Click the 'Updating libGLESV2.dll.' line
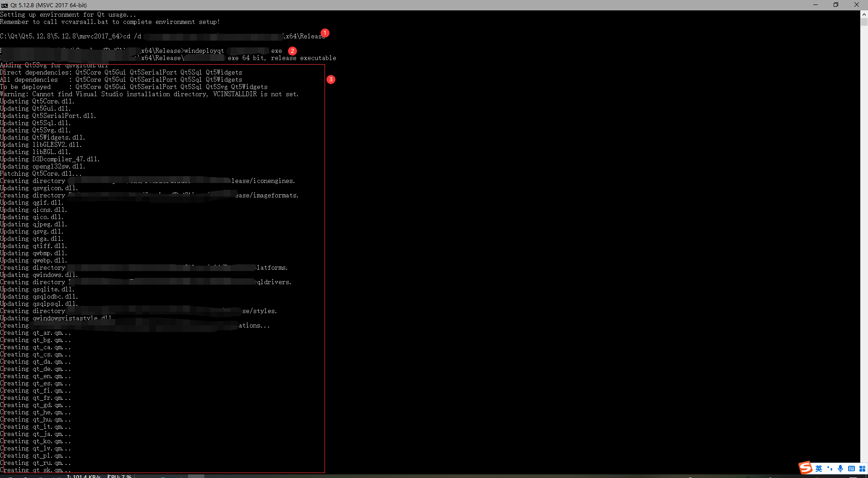The image size is (868, 478). click(41, 145)
